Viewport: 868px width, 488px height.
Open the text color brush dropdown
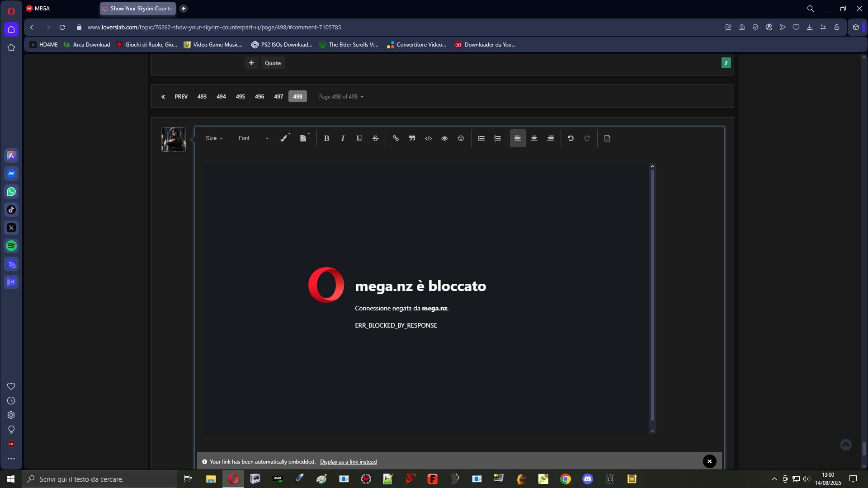[x=285, y=138]
